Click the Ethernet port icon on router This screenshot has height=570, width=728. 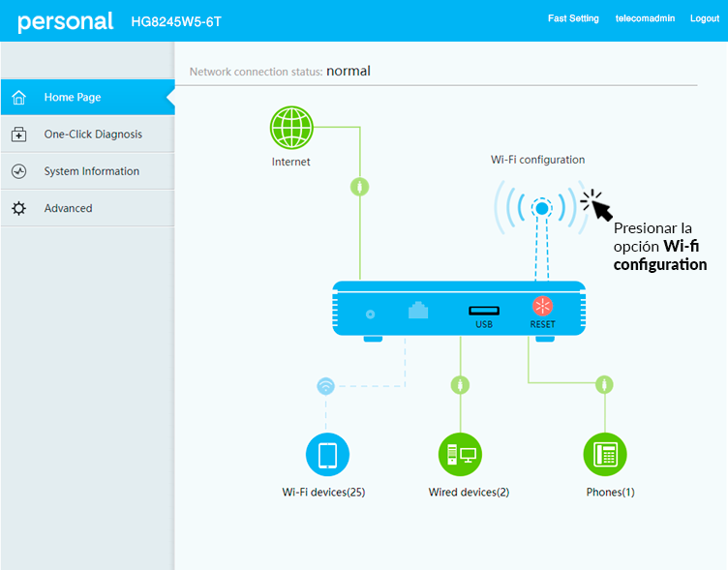tap(418, 312)
